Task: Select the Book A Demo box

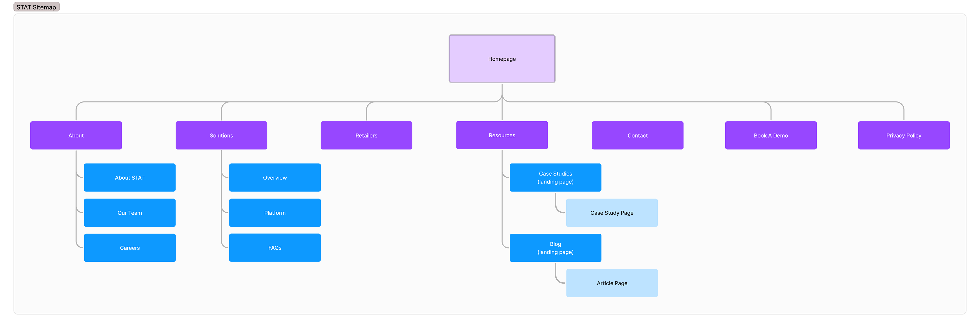Action: click(x=771, y=135)
